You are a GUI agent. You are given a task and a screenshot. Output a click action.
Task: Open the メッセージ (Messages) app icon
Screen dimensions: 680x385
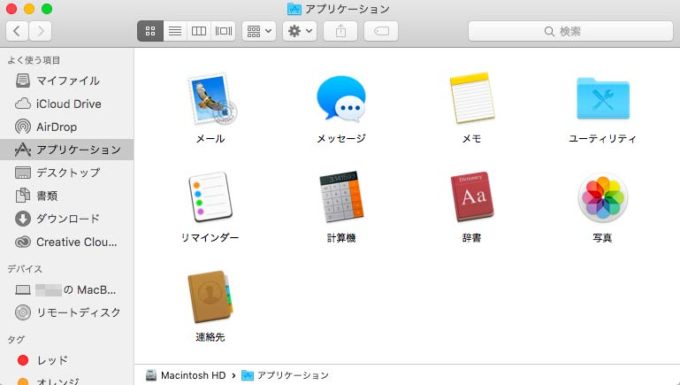coord(341,99)
